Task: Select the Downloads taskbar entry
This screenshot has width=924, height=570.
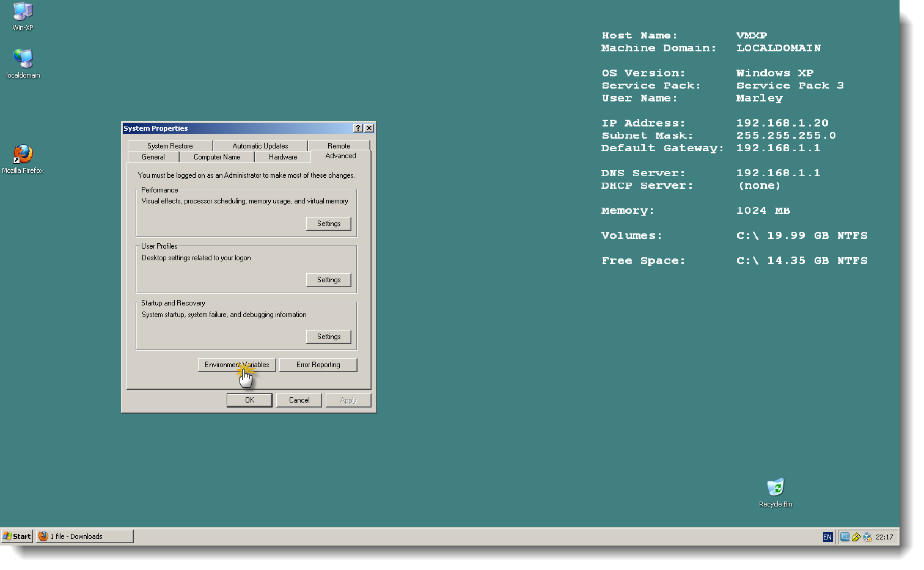Action: [x=84, y=536]
